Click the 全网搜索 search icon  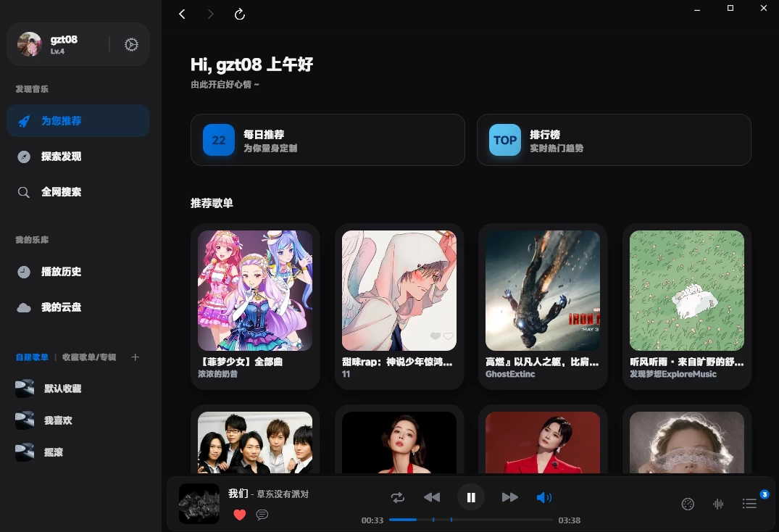click(24, 192)
